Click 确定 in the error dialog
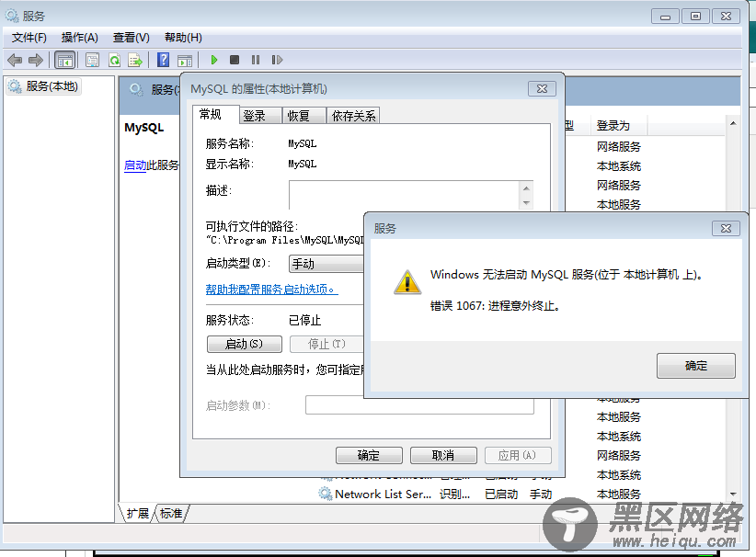The image size is (756, 557). (695, 366)
